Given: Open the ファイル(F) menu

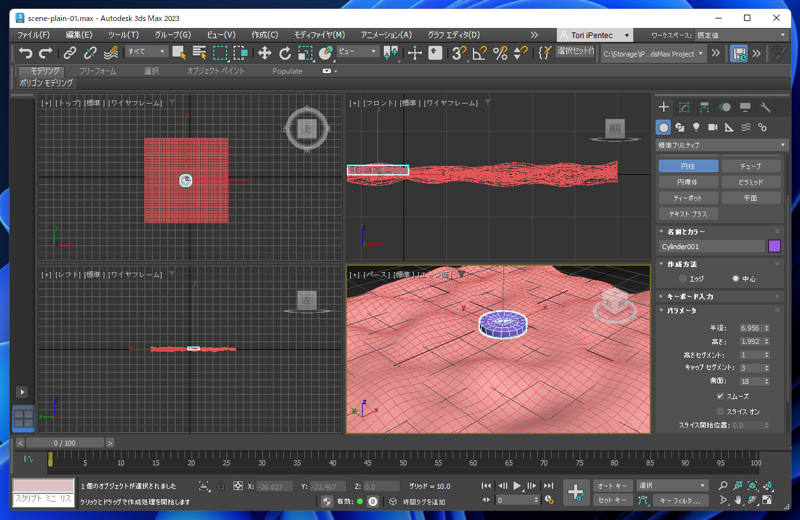Looking at the screenshot, I should click(x=34, y=35).
